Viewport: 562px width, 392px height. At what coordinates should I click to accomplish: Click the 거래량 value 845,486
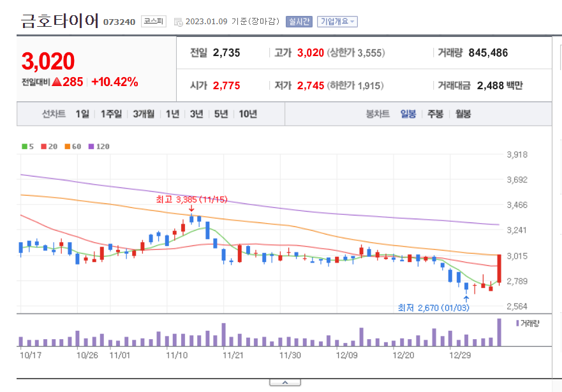pos(488,53)
